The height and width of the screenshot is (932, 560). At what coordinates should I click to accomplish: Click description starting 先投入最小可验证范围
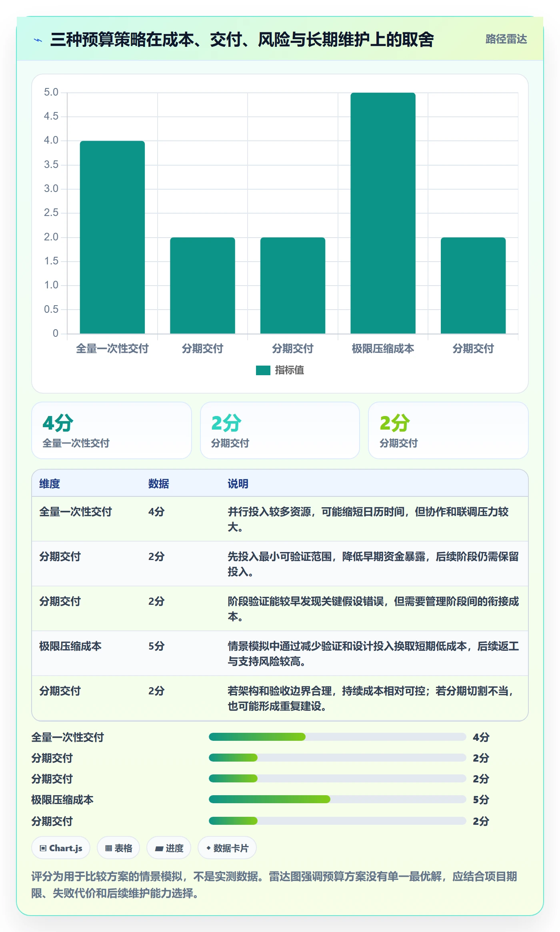(x=373, y=564)
